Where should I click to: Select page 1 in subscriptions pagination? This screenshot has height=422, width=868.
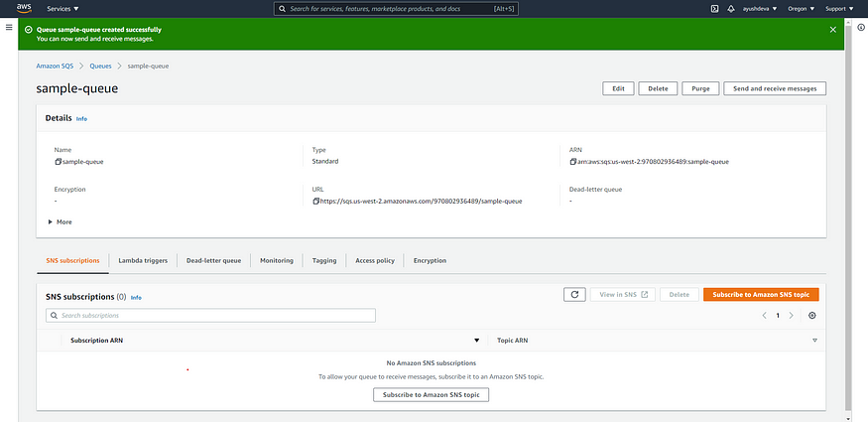pyautogui.click(x=778, y=316)
